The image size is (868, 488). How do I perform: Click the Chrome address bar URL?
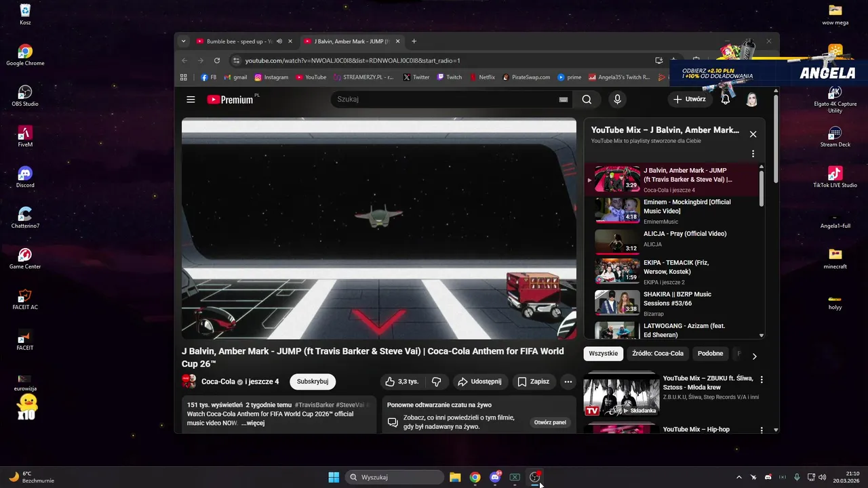pos(353,60)
